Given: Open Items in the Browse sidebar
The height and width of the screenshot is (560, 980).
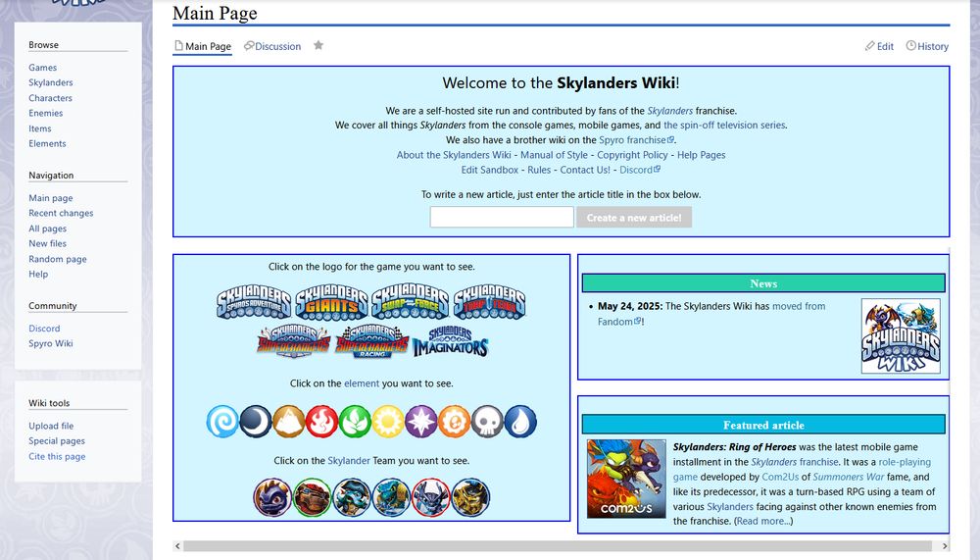Looking at the screenshot, I should pyautogui.click(x=40, y=128).
